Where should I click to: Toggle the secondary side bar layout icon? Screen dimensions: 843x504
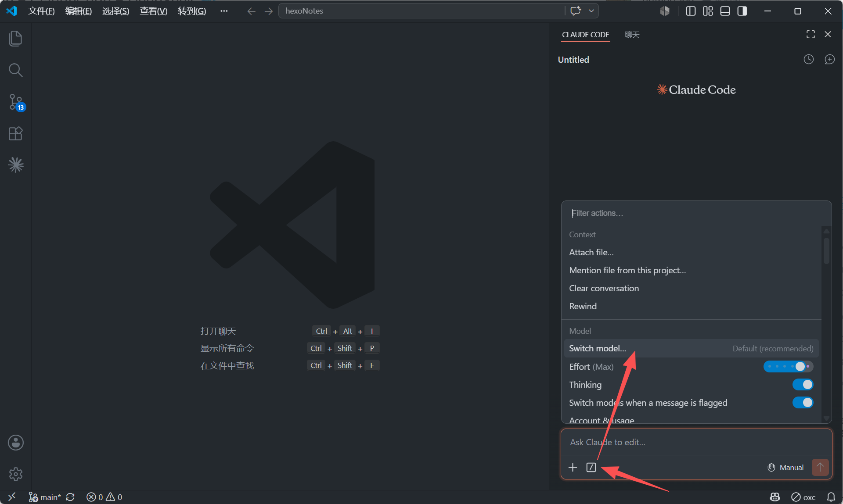click(x=742, y=11)
